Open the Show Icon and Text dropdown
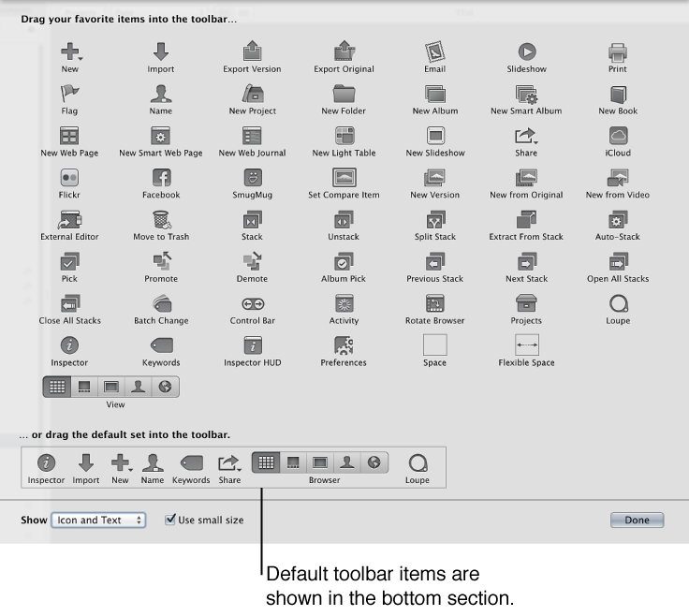Image resolution: width=689 pixels, height=616 pixels. tap(98, 521)
